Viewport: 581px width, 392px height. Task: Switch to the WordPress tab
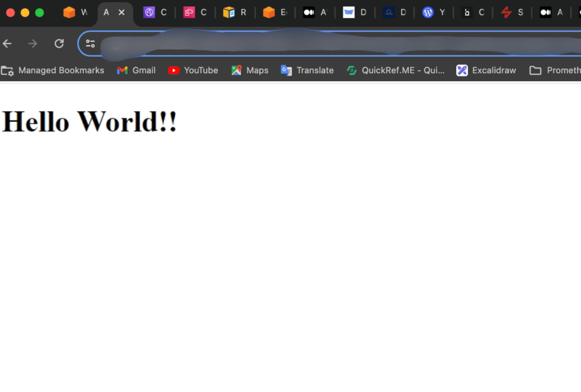pyautogui.click(x=434, y=12)
